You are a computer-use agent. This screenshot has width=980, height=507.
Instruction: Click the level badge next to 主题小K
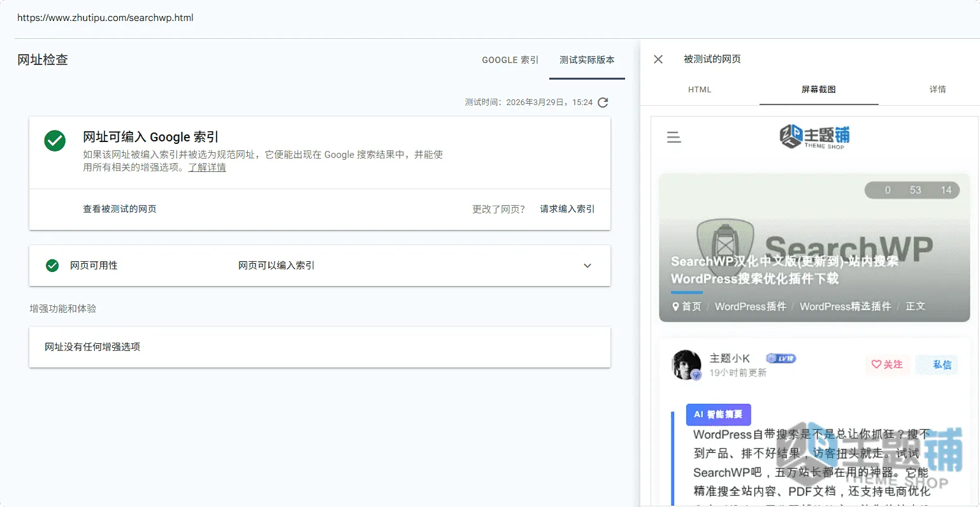point(781,359)
